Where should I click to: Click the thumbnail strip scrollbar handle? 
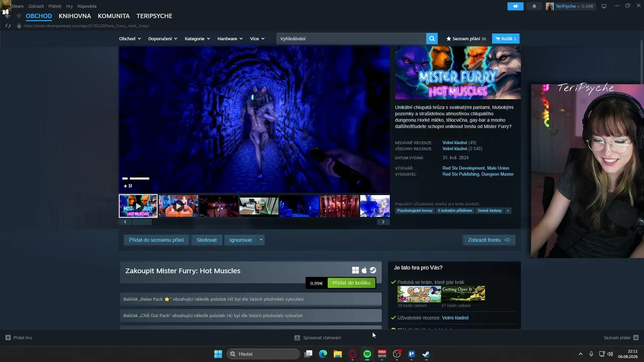[141, 222]
